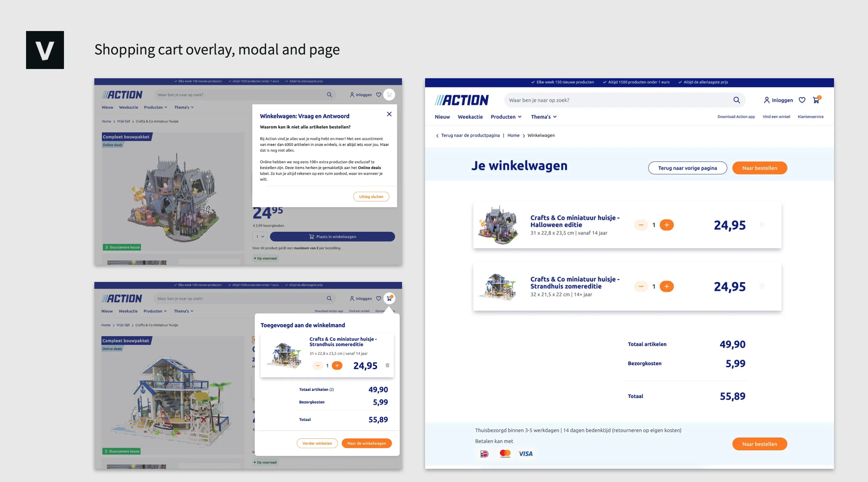Open the wishlist heart icon on the winkelwagen page
The image size is (868, 482).
[x=802, y=100]
